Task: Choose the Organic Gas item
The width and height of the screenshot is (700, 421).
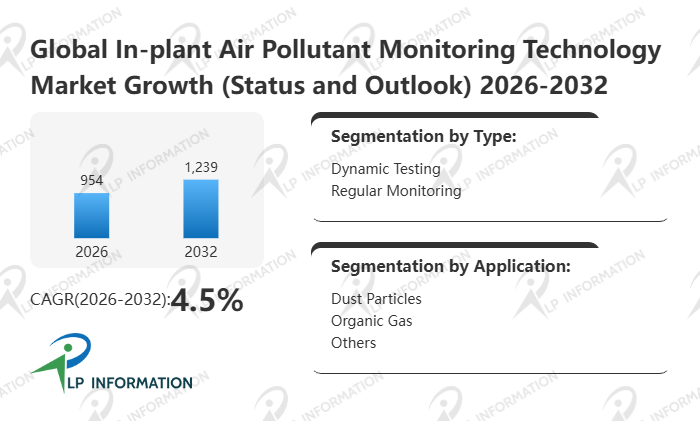Action: [371, 321]
